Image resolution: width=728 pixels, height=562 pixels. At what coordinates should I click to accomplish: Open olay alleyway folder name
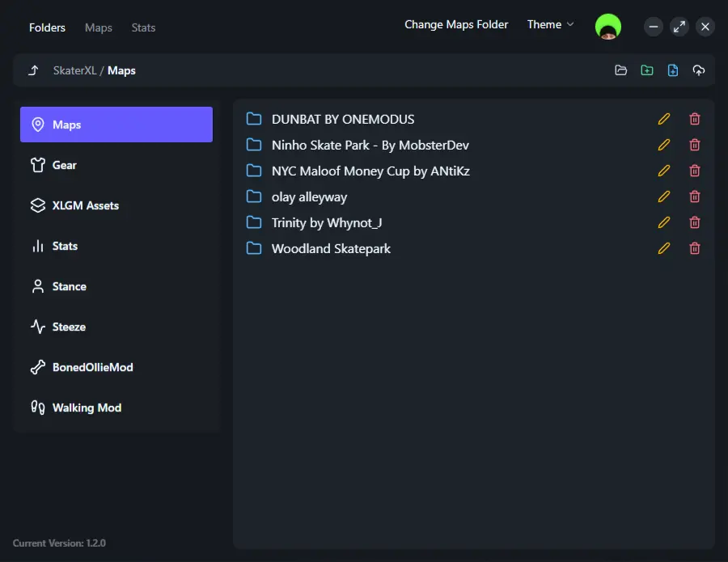(309, 197)
